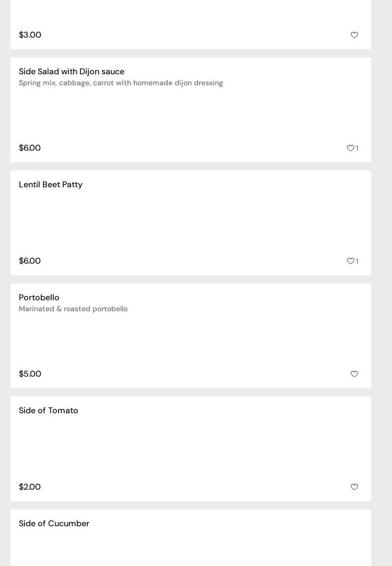Click the $3.00 price at top
This screenshot has height=566, width=392.
30,35
